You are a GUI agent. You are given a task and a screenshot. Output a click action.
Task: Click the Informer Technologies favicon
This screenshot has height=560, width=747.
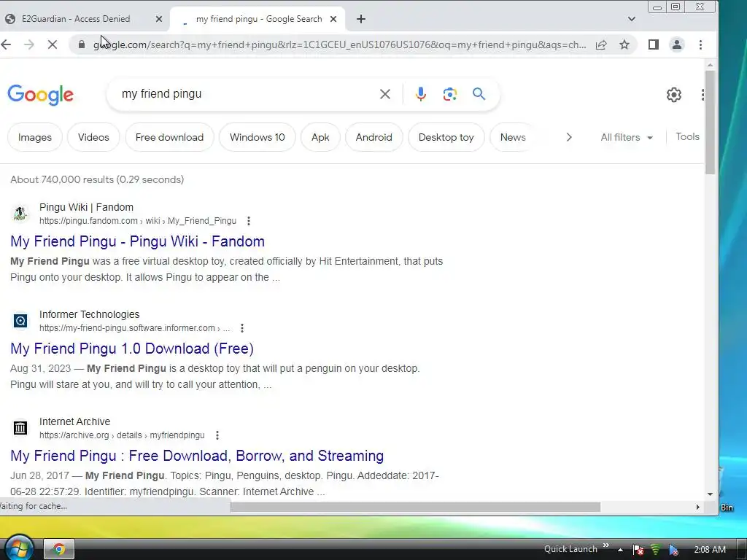click(x=20, y=321)
